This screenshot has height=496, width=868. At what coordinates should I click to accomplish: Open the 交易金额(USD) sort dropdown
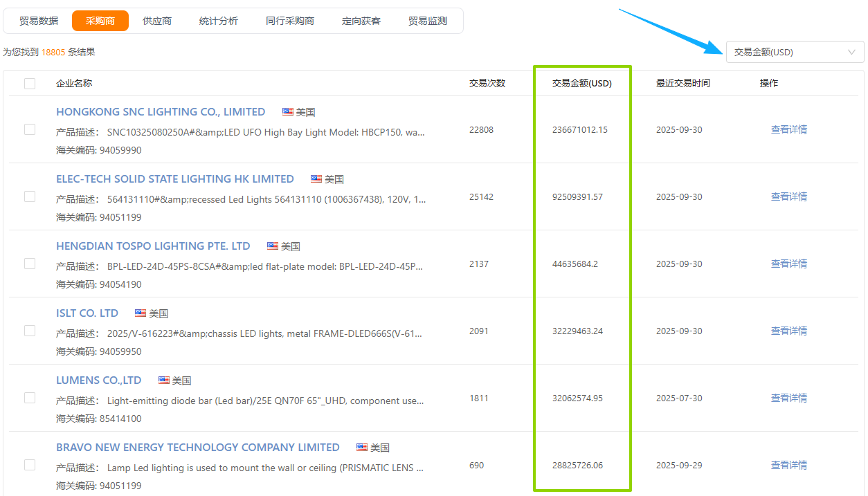pyautogui.click(x=795, y=52)
